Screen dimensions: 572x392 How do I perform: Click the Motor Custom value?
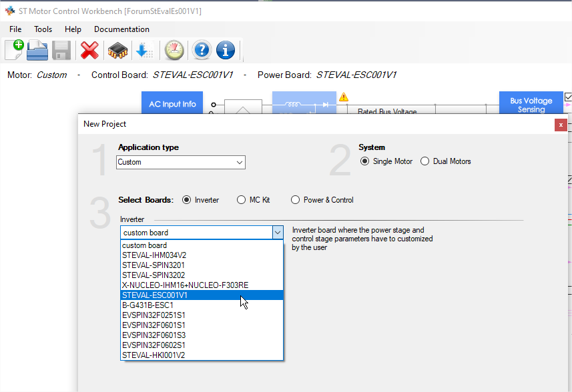(x=52, y=75)
